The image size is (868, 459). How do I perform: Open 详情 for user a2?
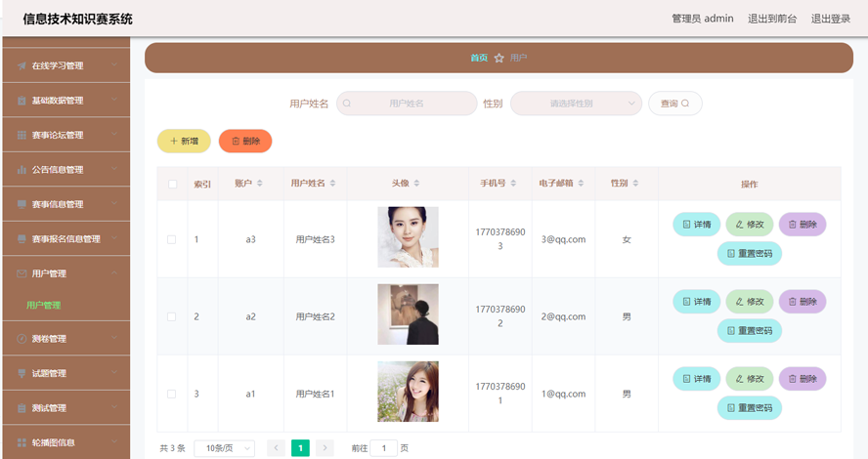696,302
